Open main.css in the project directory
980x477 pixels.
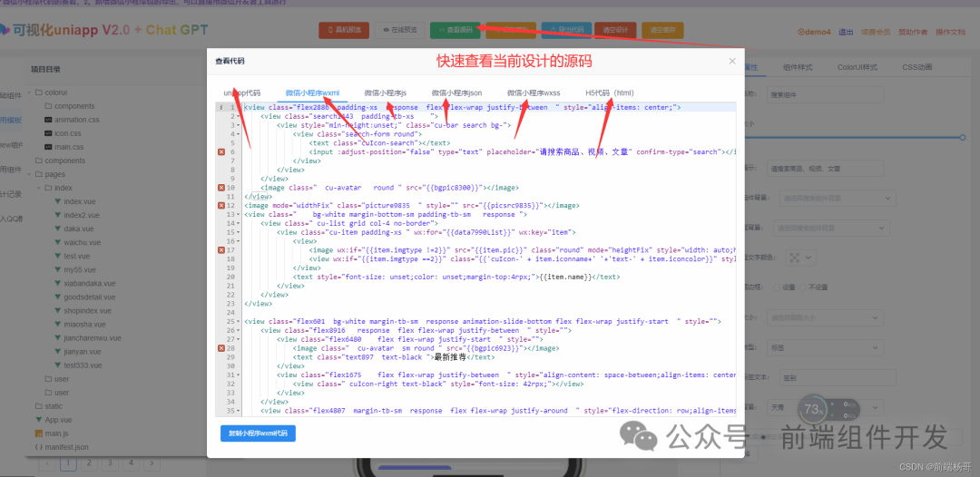click(x=69, y=147)
